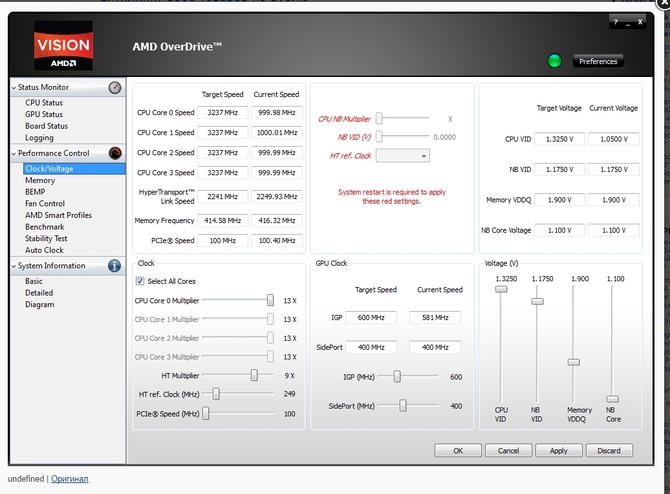Toggle the Select All Cores checkbox
The image size is (670, 494).
click(x=140, y=281)
